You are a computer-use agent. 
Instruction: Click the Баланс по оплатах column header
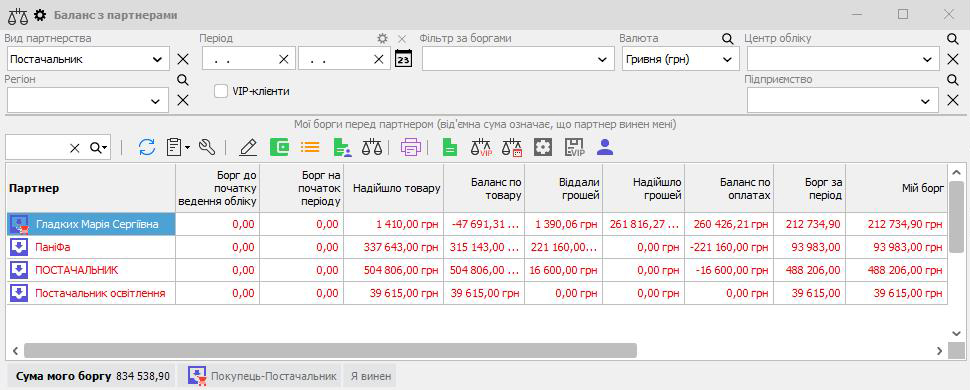pyautogui.click(x=729, y=188)
